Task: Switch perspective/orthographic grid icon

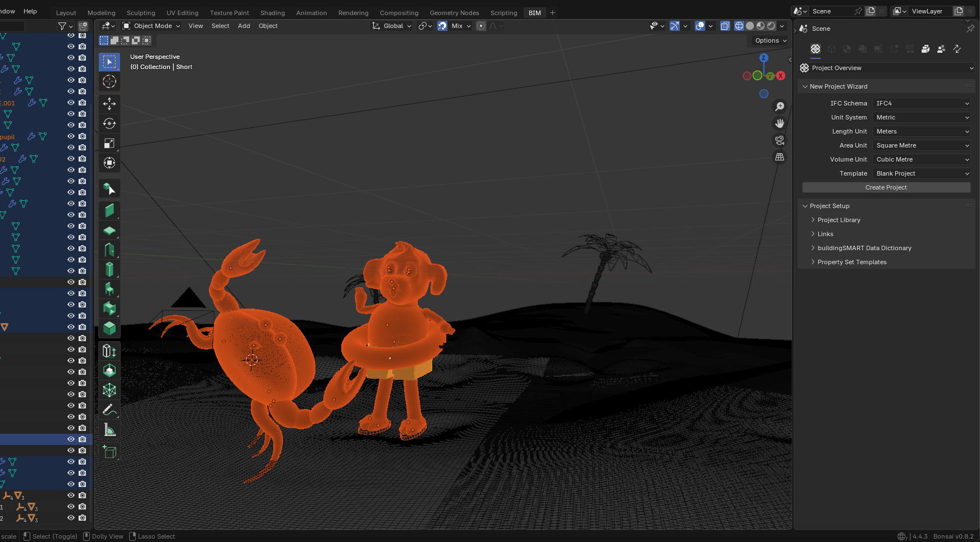Action: point(780,157)
